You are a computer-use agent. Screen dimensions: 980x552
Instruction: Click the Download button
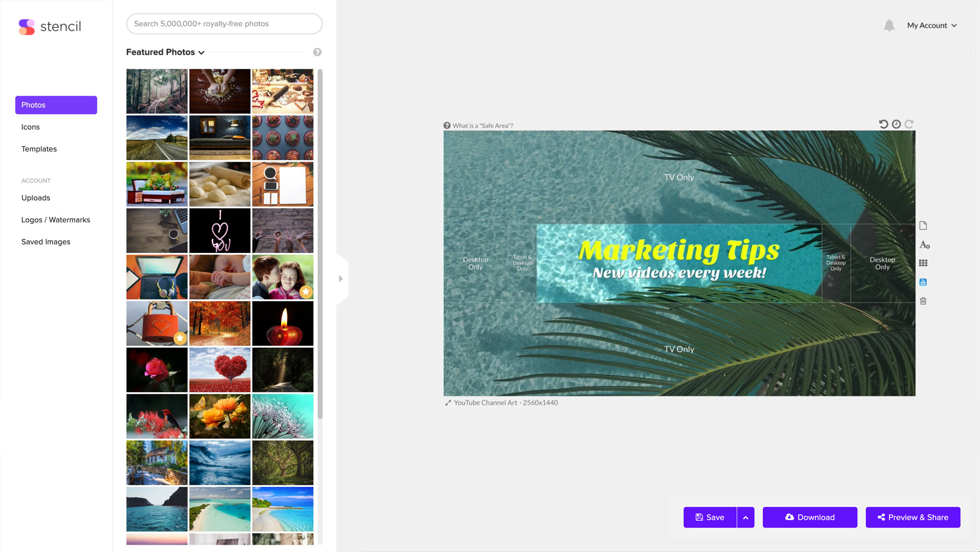[810, 517]
